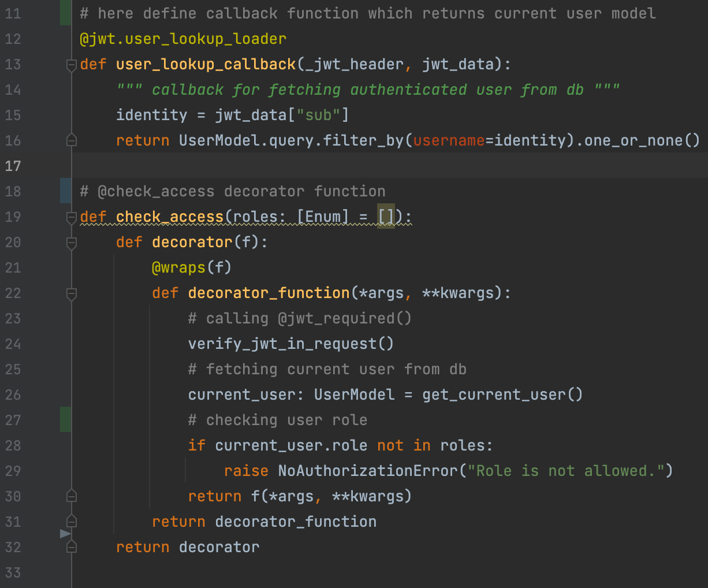Click the highlighted [] default parameter
708x588 pixels.
point(386,217)
